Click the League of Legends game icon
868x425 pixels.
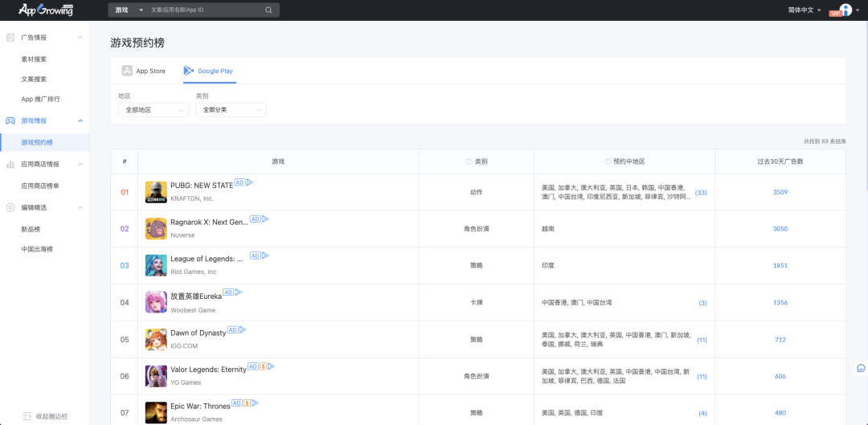pos(156,266)
